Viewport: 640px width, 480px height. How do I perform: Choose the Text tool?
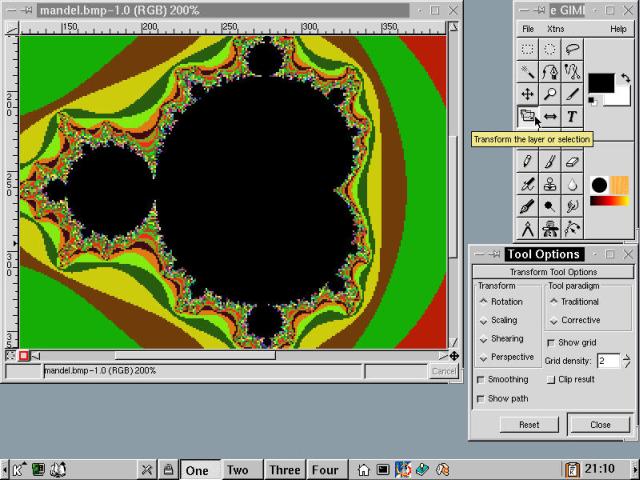tap(572, 117)
